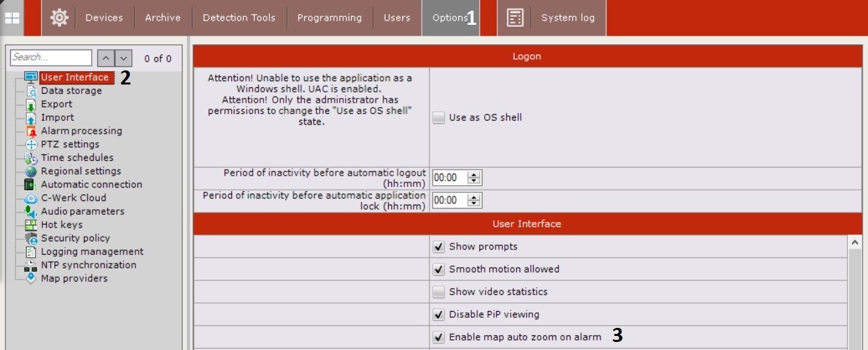Switch to the Detection Tools tab
868x350 pixels.
click(239, 18)
